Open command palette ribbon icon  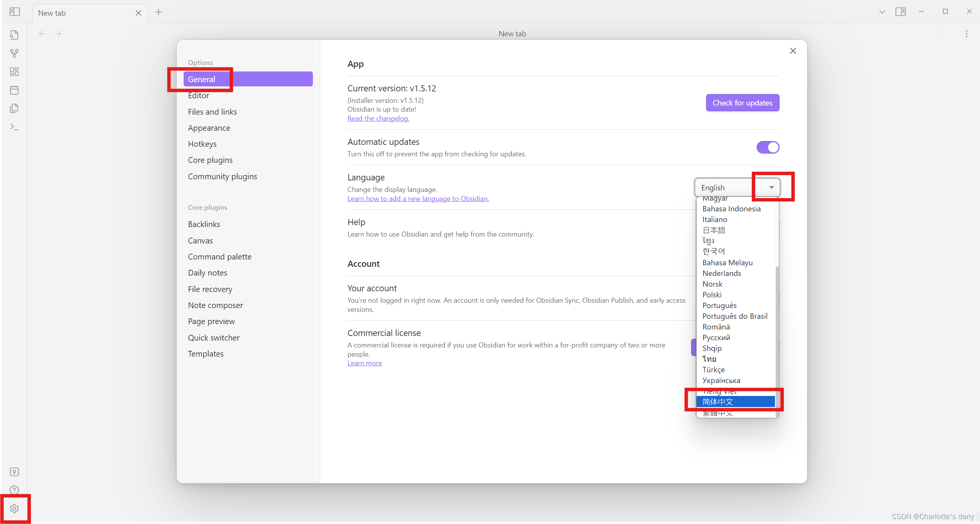(14, 127)
